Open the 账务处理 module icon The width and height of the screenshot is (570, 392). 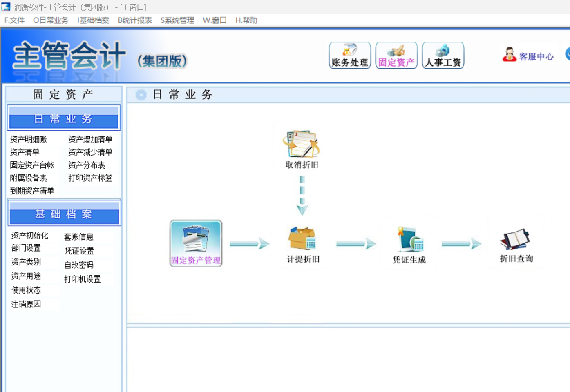click(350, 56)
